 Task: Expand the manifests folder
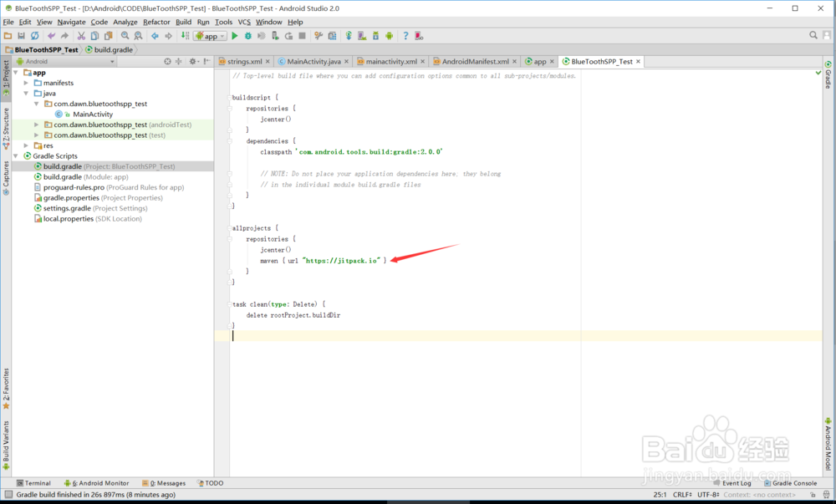(x=26, y=83)
